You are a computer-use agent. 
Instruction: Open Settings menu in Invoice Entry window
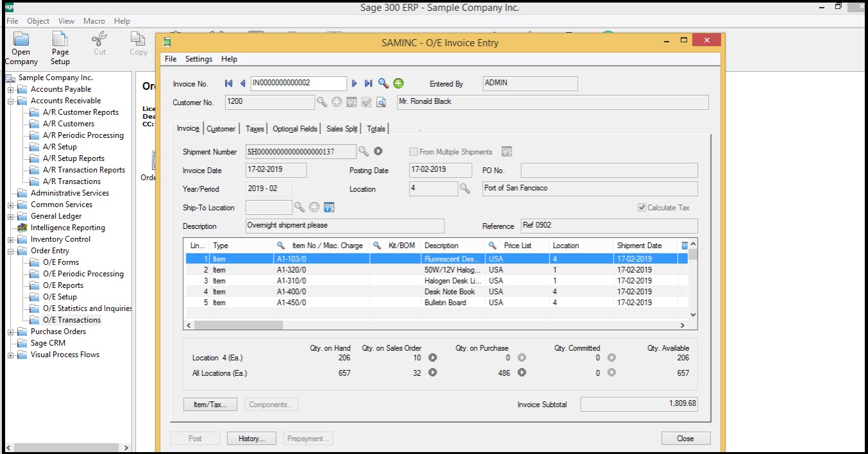click(199, 59)
